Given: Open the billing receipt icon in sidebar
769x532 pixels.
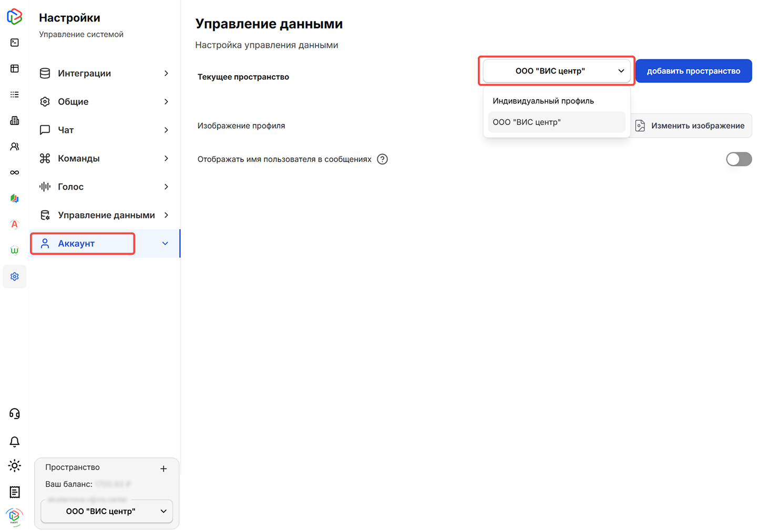Looking at the screenshot, I should click(x=14, y=492).
